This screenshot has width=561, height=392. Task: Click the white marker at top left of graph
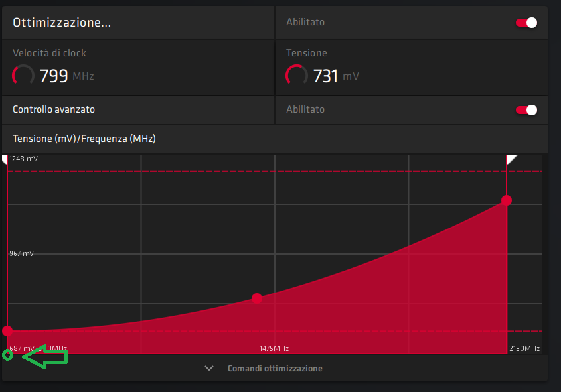4,159
